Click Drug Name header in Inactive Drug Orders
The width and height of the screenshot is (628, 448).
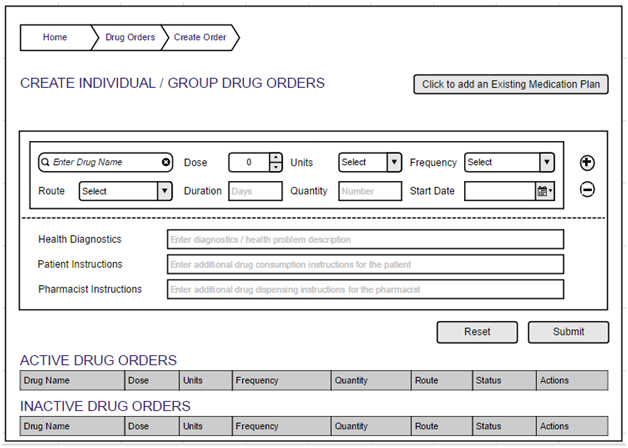pos(72,426)
